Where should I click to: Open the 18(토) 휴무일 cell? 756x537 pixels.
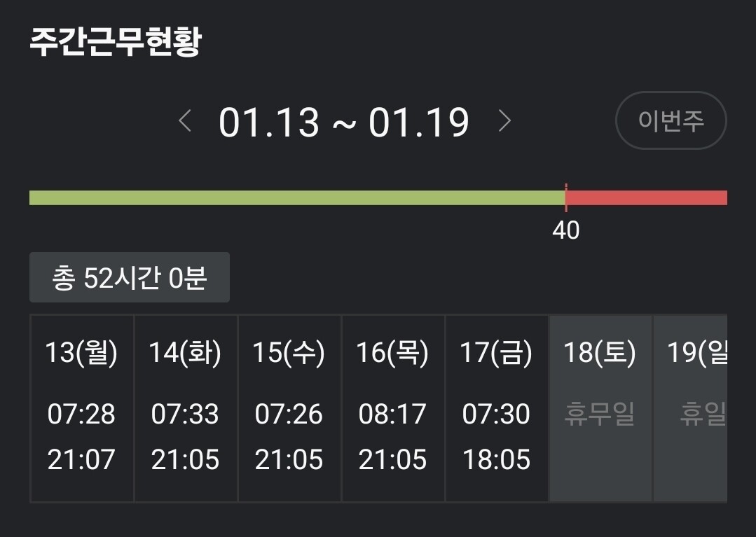600,408
